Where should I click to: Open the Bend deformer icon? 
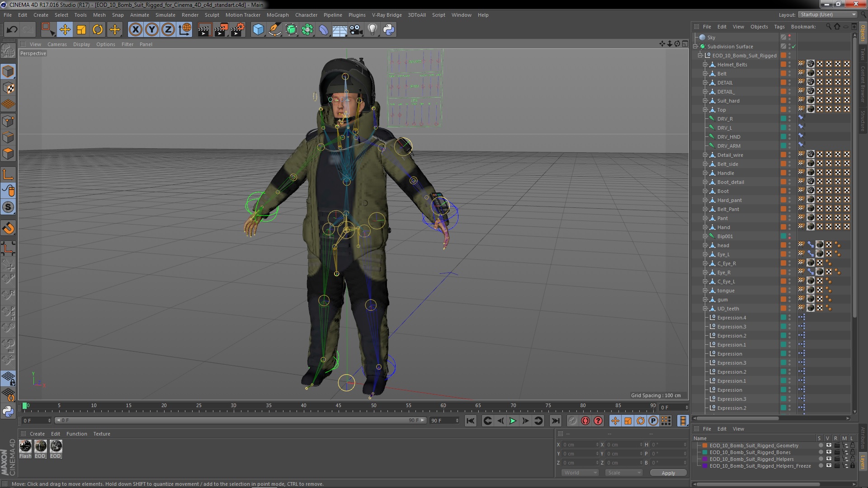coord(324,30)
